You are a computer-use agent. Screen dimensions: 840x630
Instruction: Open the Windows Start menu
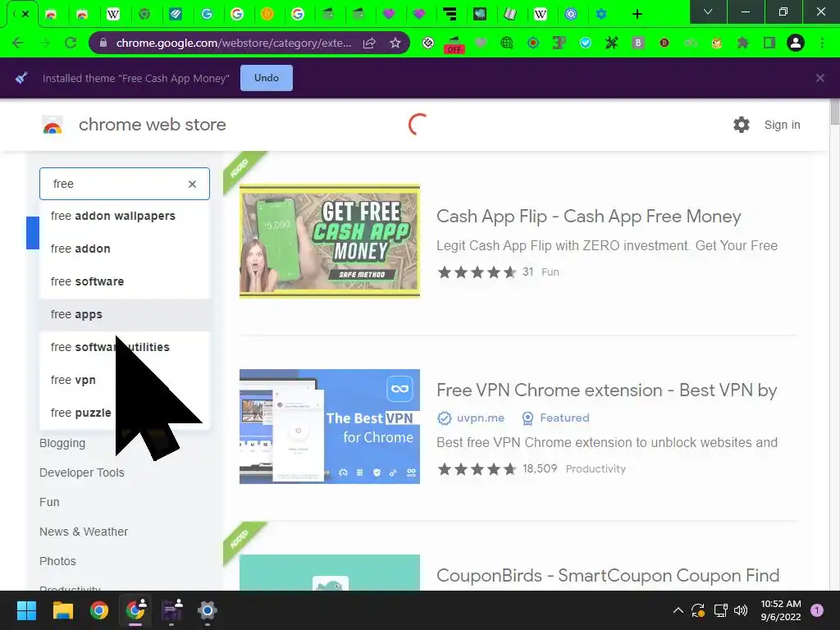pos(26,610)
